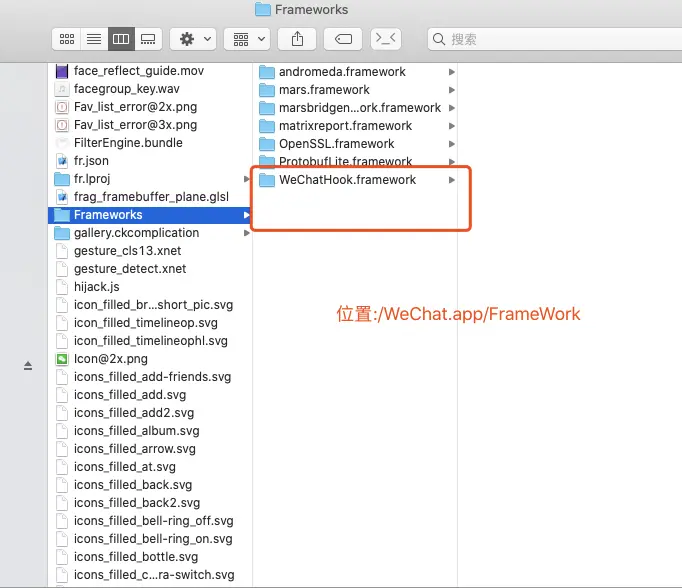Image resolution: width=682 pixels, height=588 pixels.
Task: Expand marsbridgen...ork.framework arrow
Action: (451, 108)
